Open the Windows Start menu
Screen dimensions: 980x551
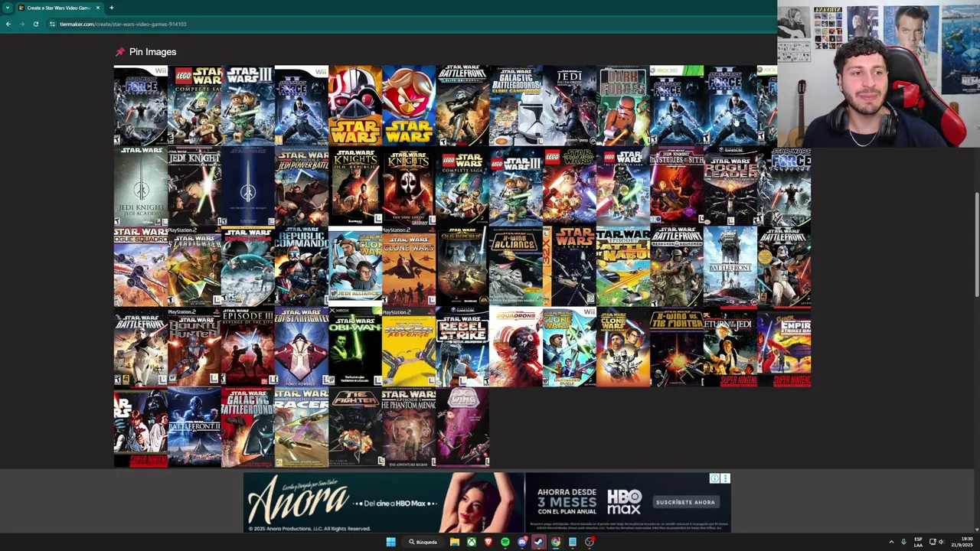(390, 542)
